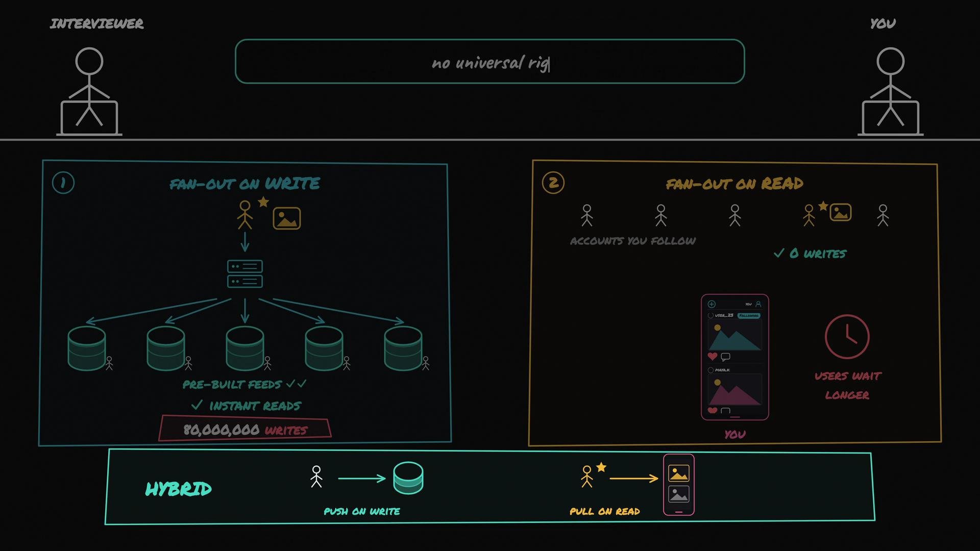Tap the heart under maya.k's post
980x551 pixels.
click(x=713, y=411)
